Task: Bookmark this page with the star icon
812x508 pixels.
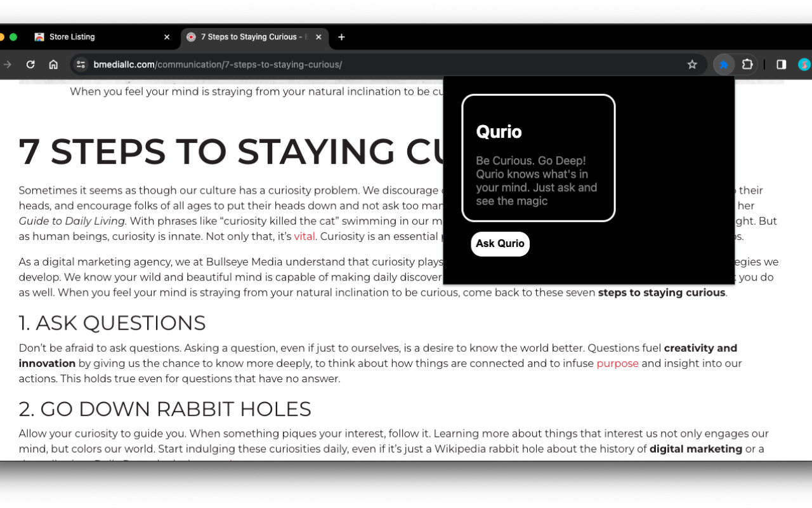Action: point(692,64)
